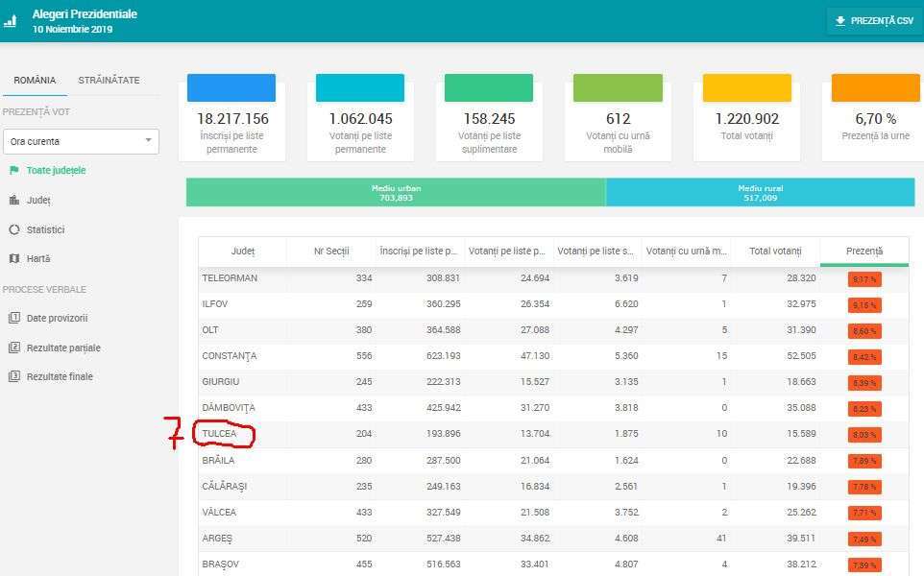Click the Statistici circle chart icon
Viewport: 924px width, 576px height.
[14, 229]
